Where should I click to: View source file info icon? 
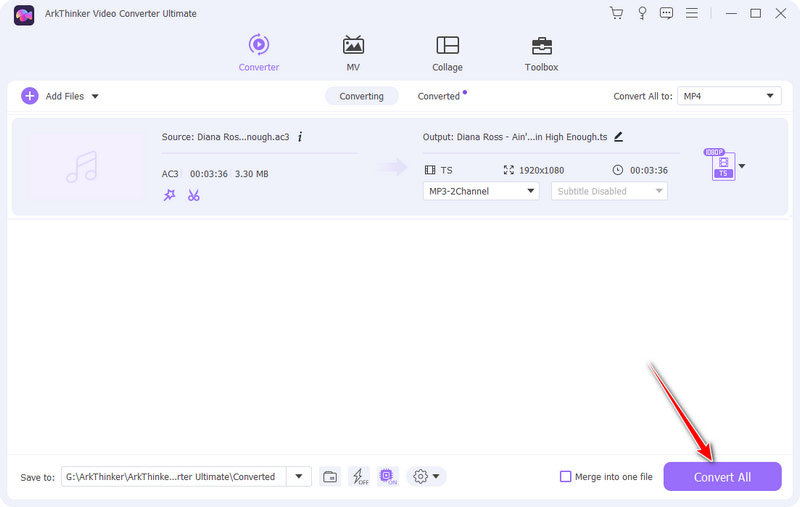coord(300,137)
